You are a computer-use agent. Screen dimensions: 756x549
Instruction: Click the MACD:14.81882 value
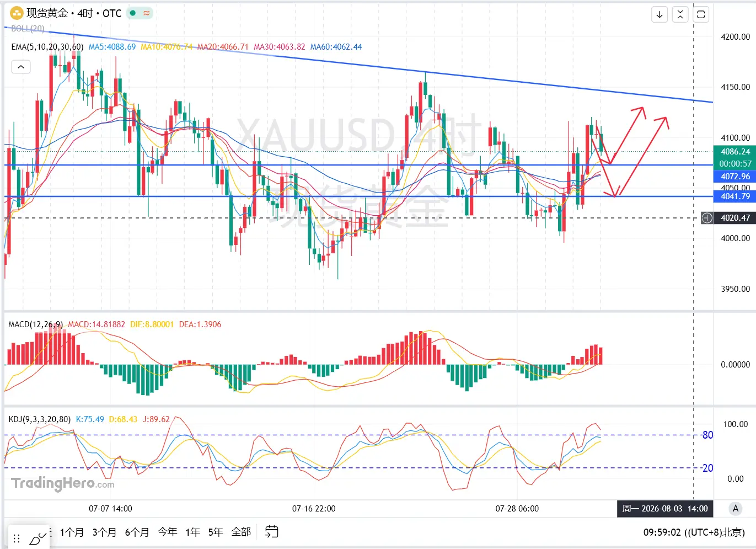(96, 324)
